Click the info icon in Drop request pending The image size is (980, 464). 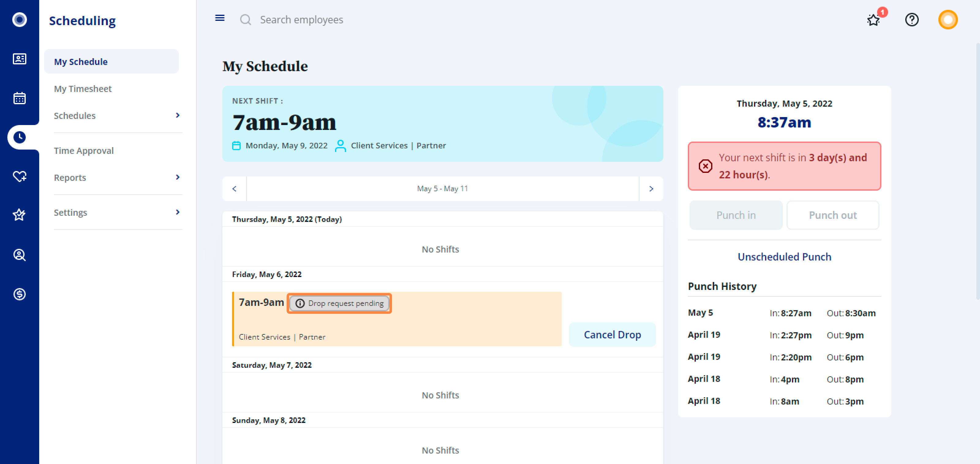pos(300,303)
